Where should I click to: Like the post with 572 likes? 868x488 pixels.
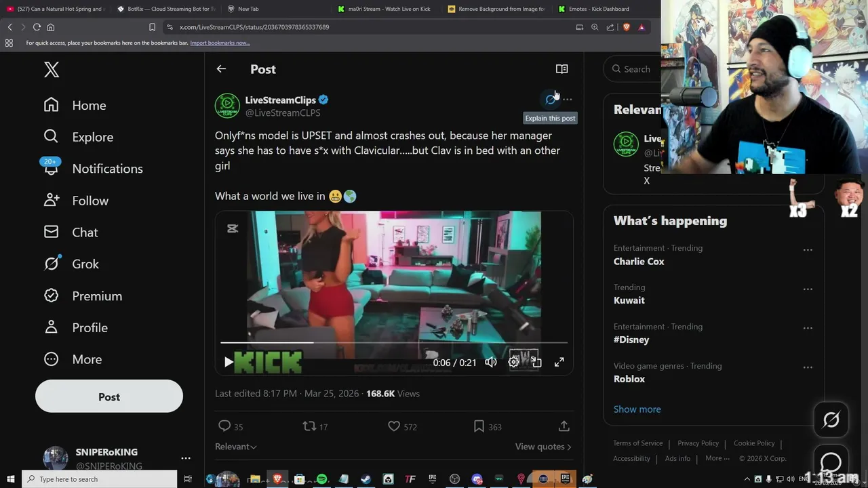(394, 426)
